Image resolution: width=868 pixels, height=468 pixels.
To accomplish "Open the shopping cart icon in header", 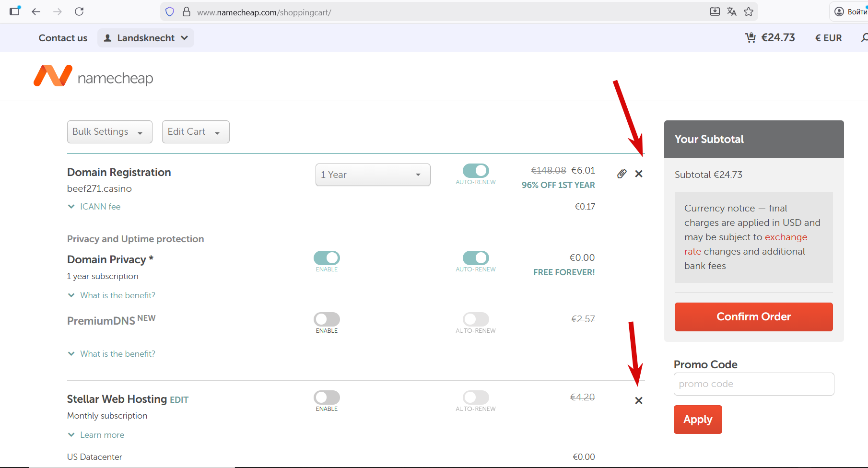I will [x=751, y=37].
